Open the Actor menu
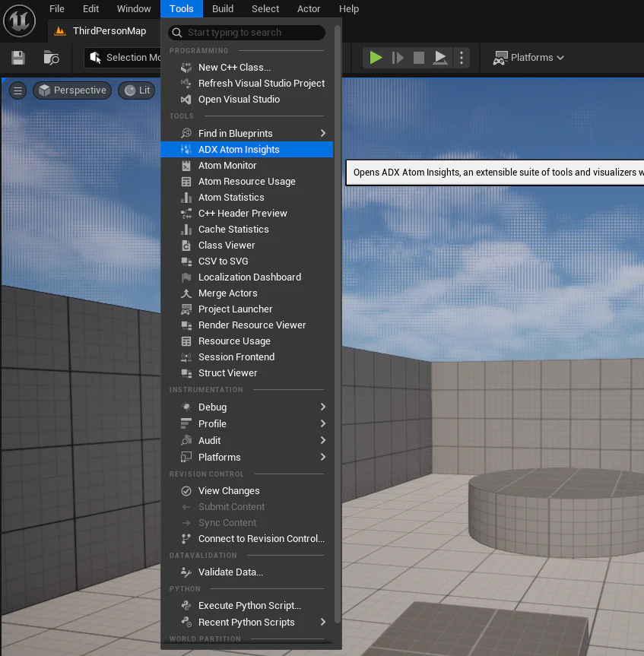644x656 pixels. click(x=309, y=9)
